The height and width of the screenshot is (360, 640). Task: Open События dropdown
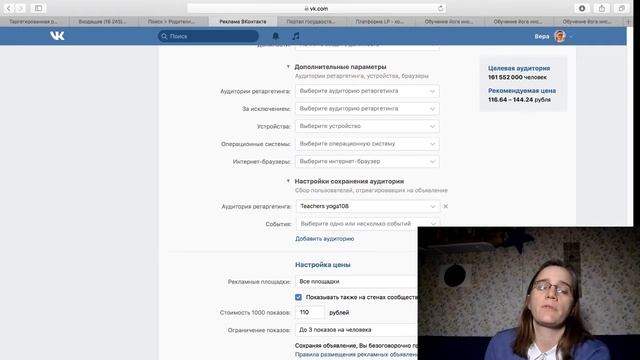[x=367, y=224]
